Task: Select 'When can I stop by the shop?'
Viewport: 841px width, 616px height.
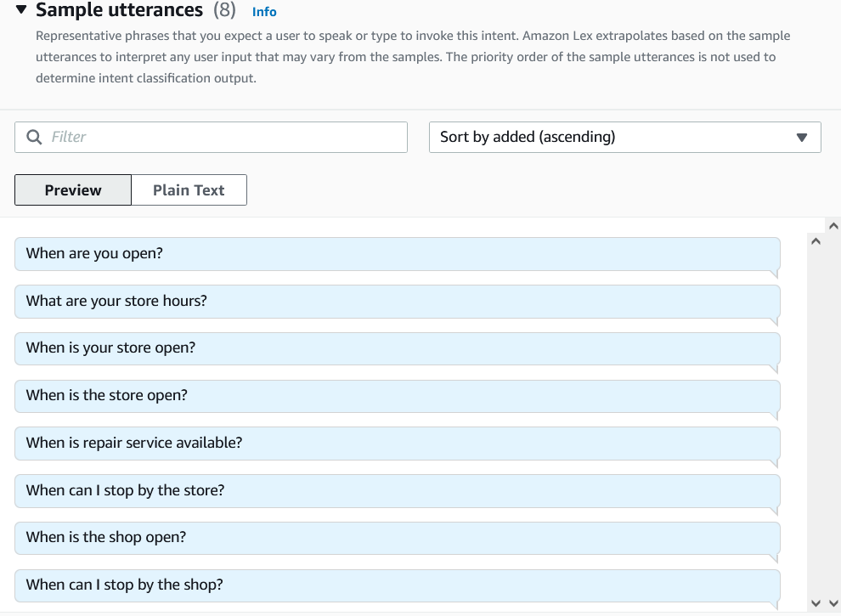Action: (x=397, y=585)
